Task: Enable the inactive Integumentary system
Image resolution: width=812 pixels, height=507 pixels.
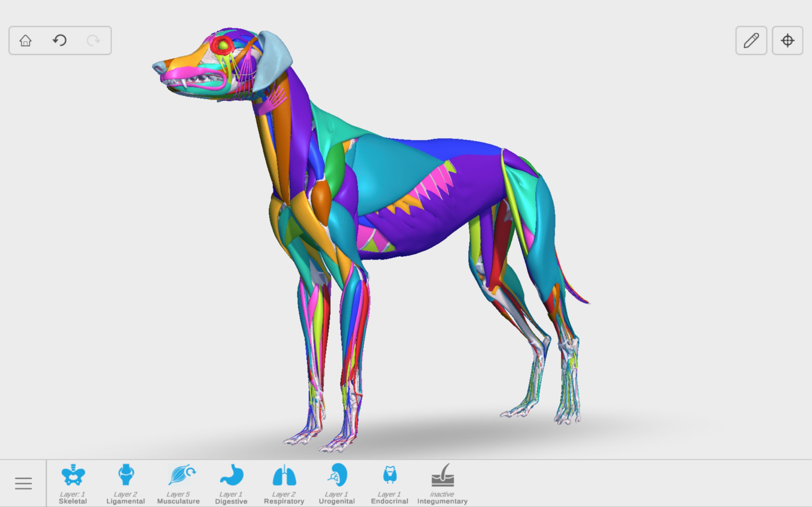Action: tap(442, 476)
